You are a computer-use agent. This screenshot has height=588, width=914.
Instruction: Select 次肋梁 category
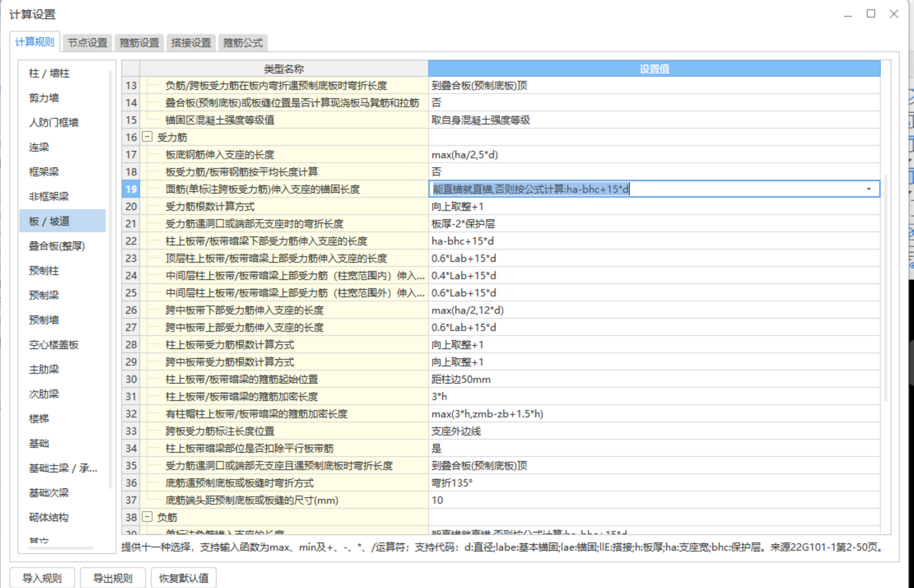(63, 394)
